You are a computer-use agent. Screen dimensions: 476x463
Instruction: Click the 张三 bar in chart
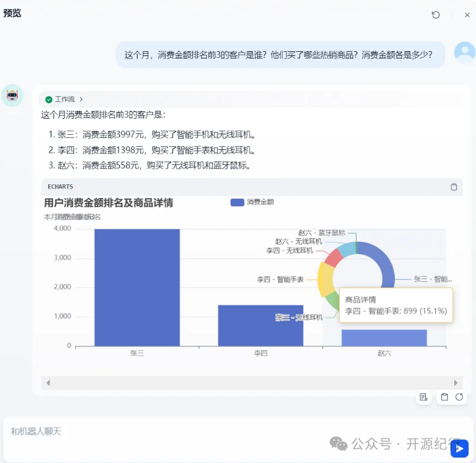coord(137,288)
